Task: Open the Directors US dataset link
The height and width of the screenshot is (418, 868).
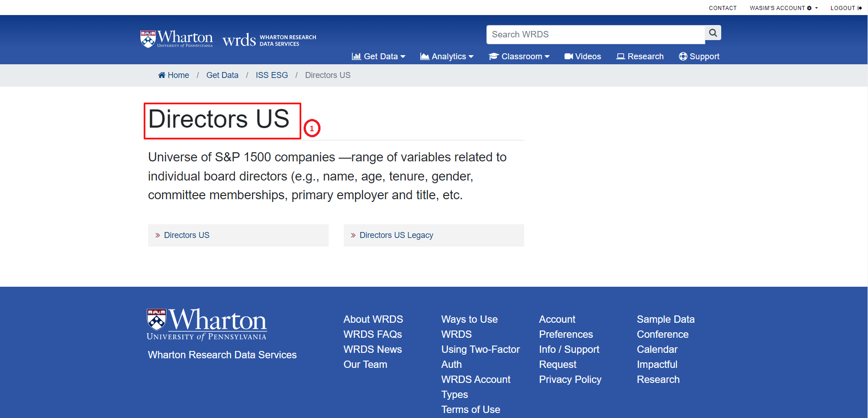Action: point(187,235)
